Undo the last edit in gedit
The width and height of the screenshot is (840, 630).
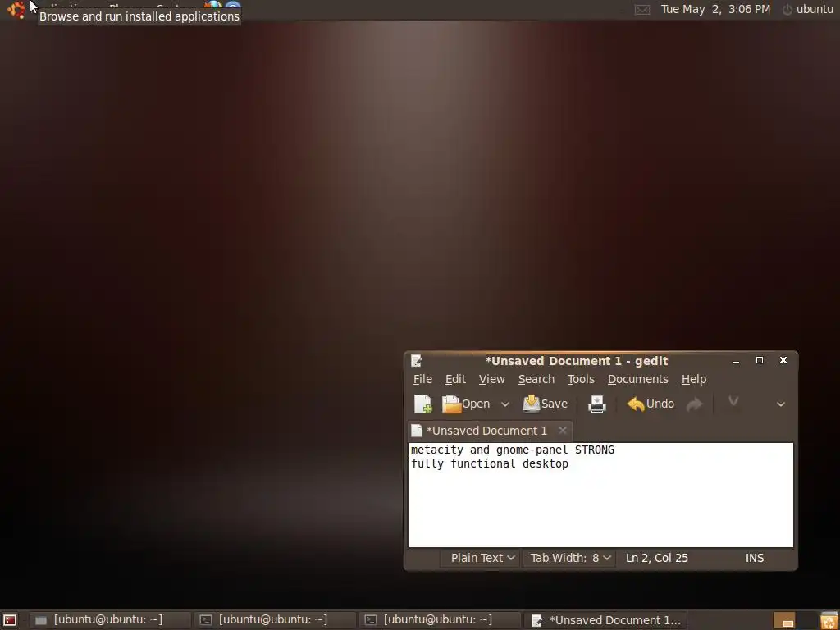click(651, 404)
